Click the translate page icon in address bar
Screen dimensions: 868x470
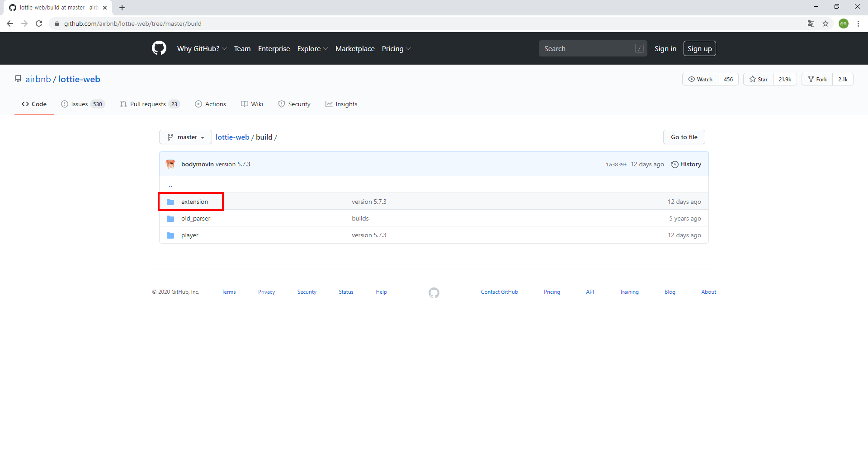811,23
